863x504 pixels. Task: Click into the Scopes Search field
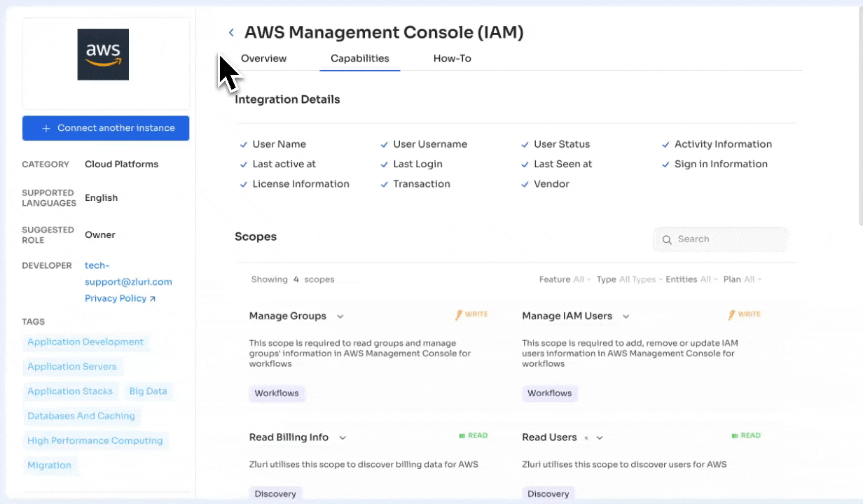721,239
